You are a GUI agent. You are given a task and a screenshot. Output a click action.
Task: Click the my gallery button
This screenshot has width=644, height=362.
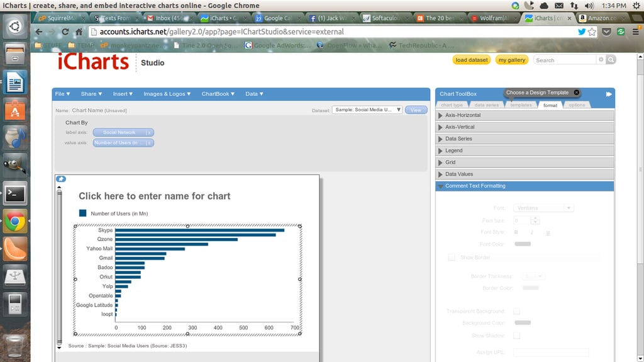click(x=512, y=60)
